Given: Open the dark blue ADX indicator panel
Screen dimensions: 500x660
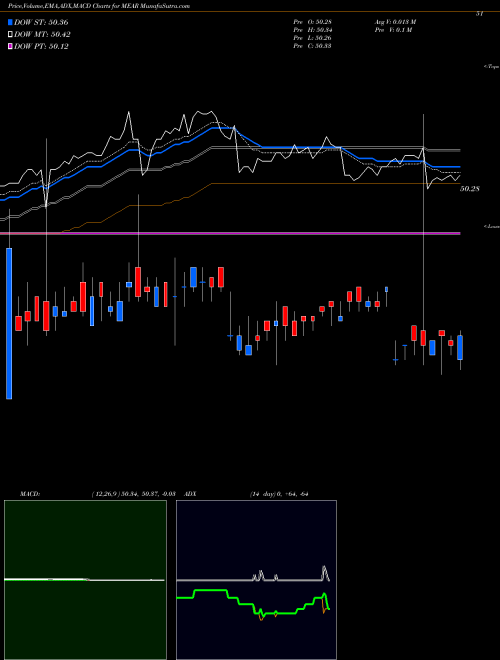Looking at the screenshot, I should (256, 580).
